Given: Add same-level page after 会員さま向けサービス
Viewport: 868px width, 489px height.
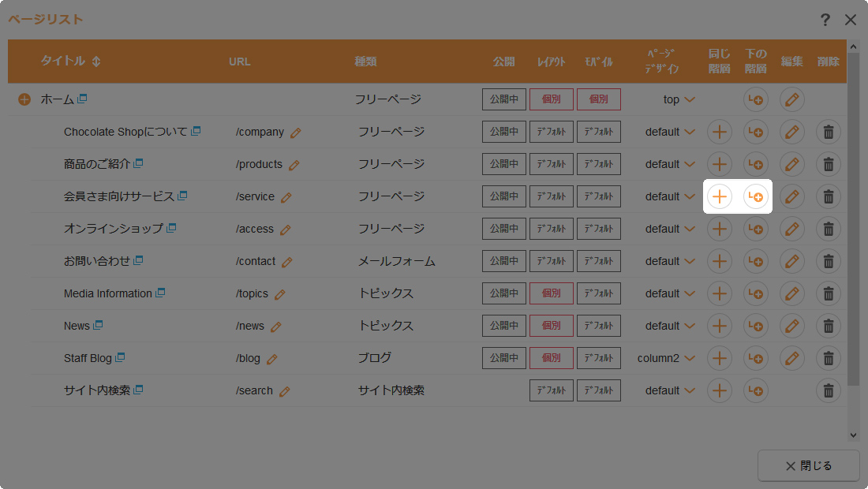Looking at the screenshot, I should coord(719,196).
